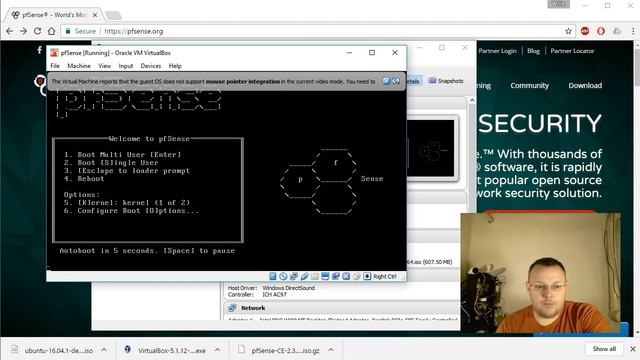Click the Boot Multi User menu line
Viewport: 640px width, 360px height.
(122, 155)
